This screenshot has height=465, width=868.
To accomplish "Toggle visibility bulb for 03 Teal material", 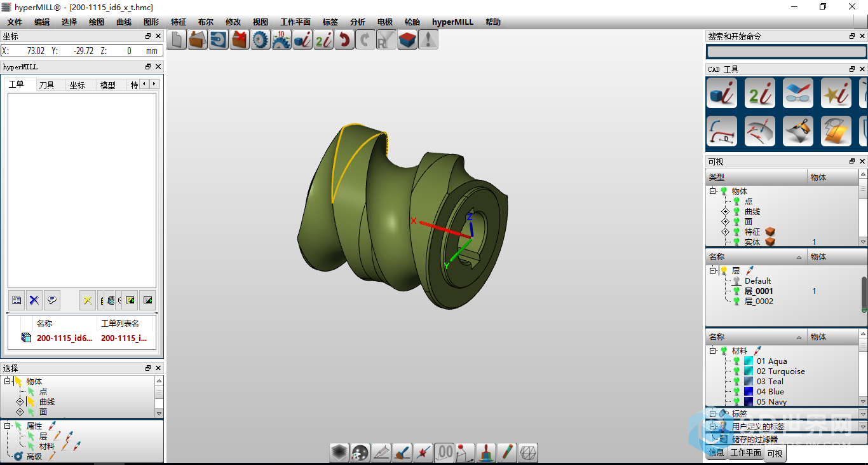I will [x=736, y=381].
